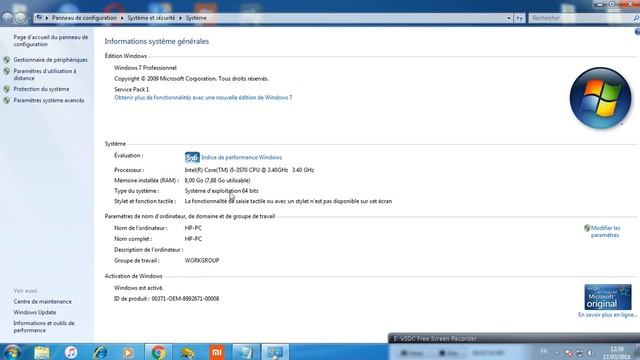
Task: Click the WORKGROUP value
Action: [x=202, y=260]
